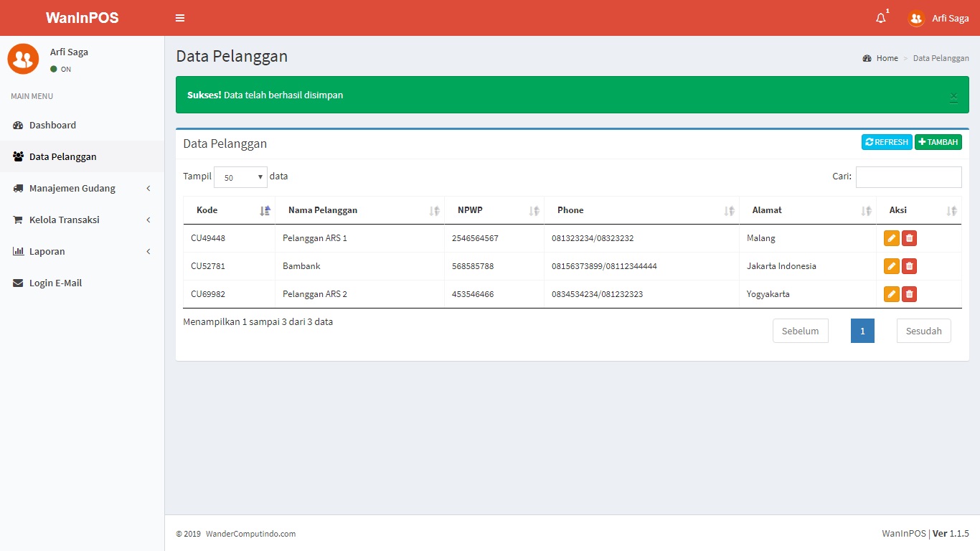Viewport: 980px width, 551px height.
Task: Edit customer Pelanggan ARS 1 pencil icon
Action: pyautogui.click(x=891, y=238)
